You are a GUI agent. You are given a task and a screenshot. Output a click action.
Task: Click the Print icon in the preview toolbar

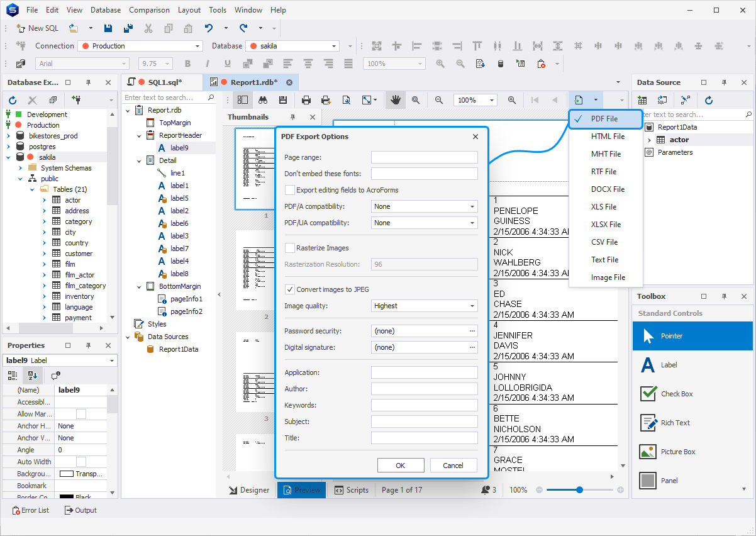pos(306,99)
